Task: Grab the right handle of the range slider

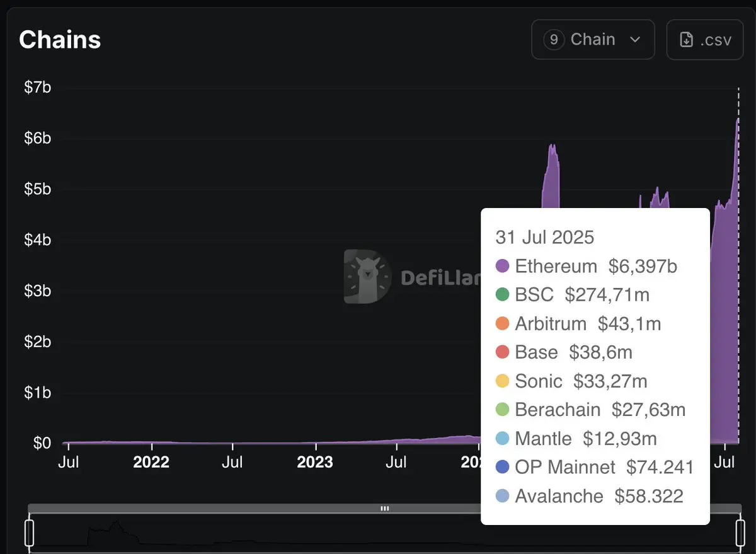Action: (x=740, y=533)
